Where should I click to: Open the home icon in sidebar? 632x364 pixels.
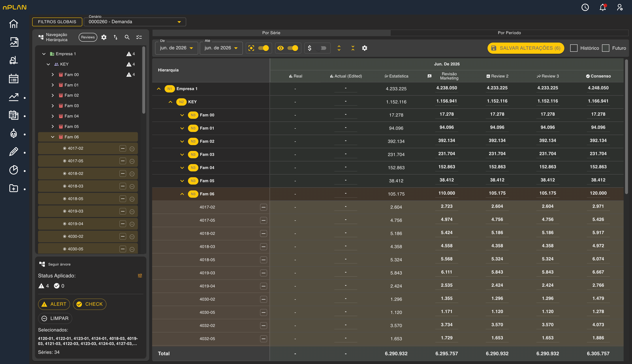[x=14, y=24]
